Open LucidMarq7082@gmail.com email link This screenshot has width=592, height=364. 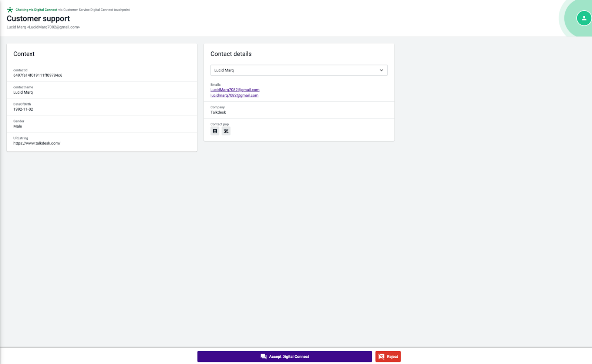coord(235,90)
